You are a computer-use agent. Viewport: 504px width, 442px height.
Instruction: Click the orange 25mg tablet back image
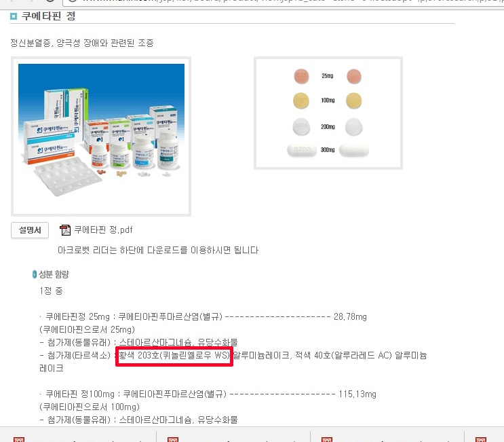point(354,76)
